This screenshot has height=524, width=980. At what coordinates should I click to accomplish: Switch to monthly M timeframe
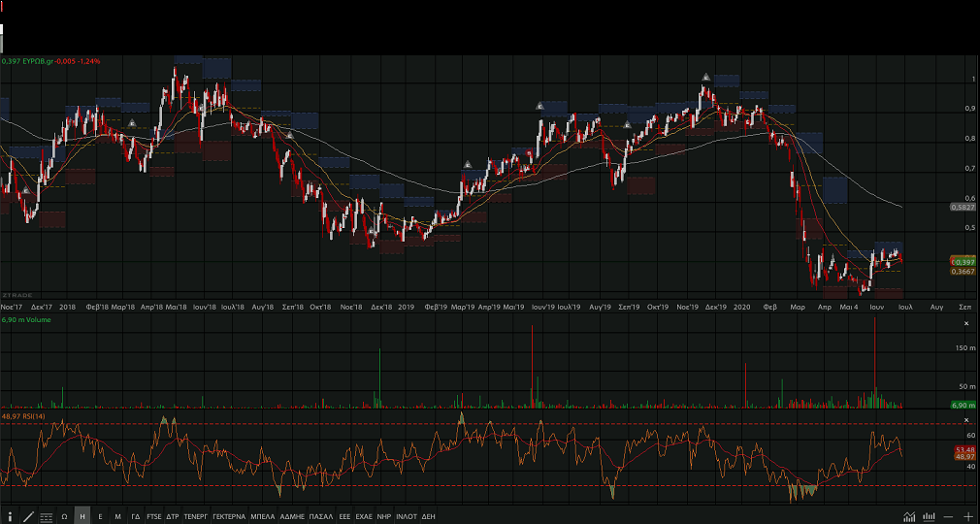click(117, 516)
